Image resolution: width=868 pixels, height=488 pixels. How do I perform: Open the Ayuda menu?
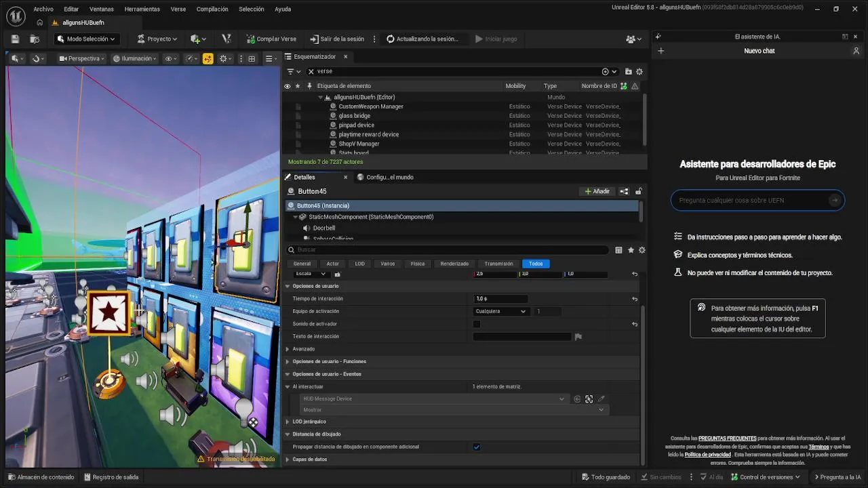[x=283, y=9]
